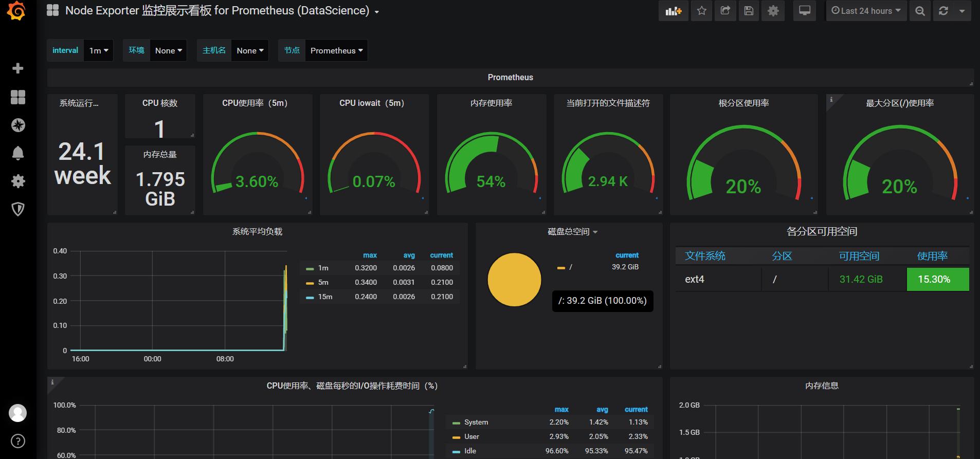
Task: Click the 系统平均负载 panel title
Action: tap(257, 232)
